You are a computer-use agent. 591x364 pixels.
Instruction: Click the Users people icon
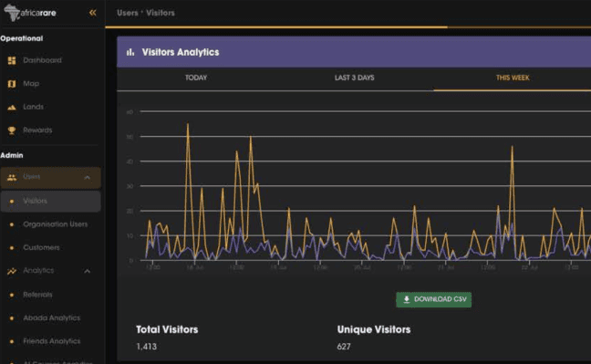[x=12, y=177]
